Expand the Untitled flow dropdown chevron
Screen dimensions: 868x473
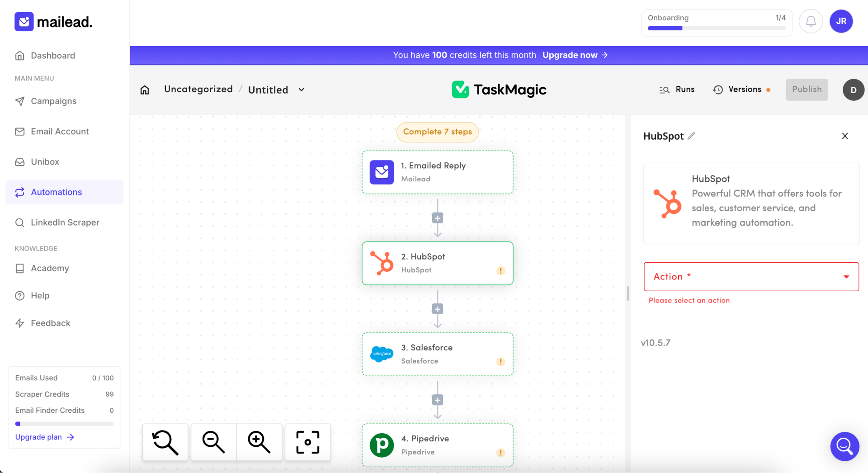(x=302, y=90)
